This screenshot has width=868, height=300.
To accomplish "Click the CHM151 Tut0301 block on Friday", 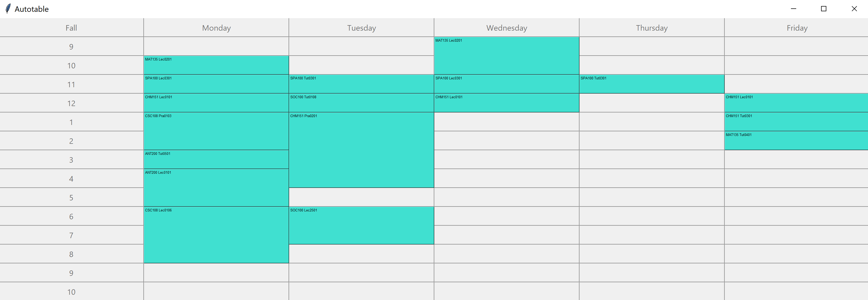I will pos(796,122).
